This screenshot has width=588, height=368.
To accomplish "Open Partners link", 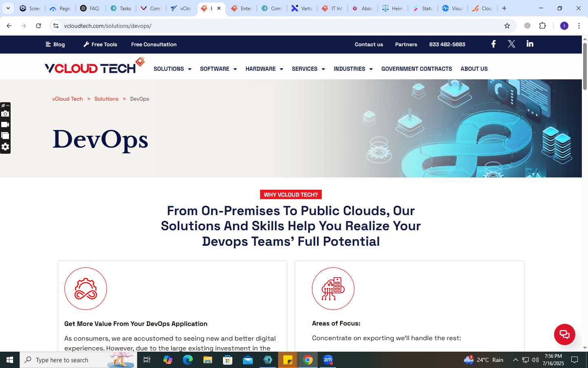I will [406, 44].
